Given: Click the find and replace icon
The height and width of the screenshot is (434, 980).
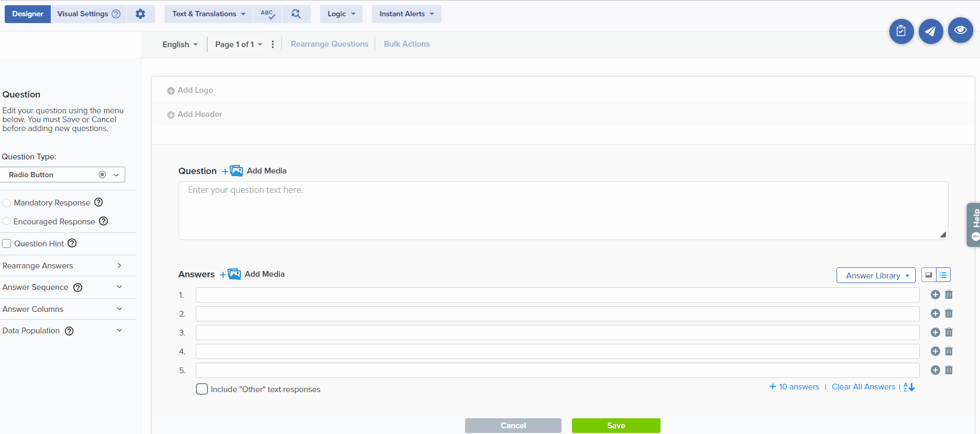Looking at the screenshot, I should point(296,14).
